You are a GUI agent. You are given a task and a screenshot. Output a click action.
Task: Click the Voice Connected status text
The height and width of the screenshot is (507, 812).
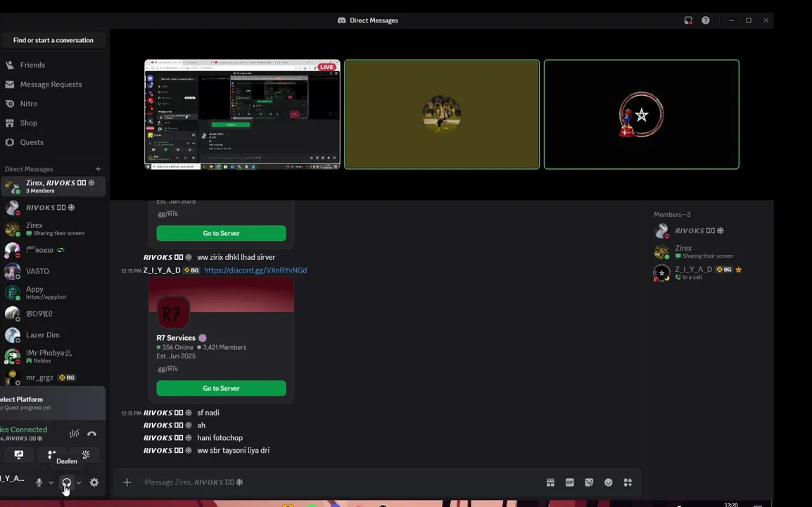(24, 430)
